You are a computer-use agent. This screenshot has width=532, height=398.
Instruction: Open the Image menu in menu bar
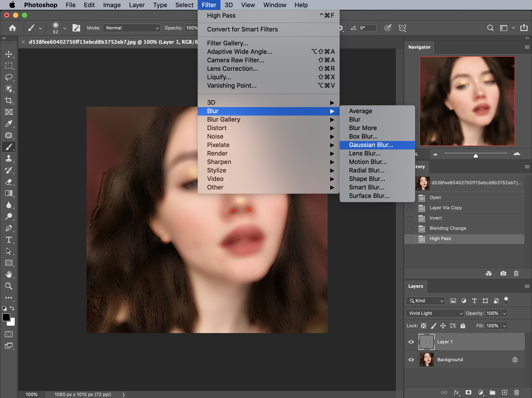click(112, 5)
